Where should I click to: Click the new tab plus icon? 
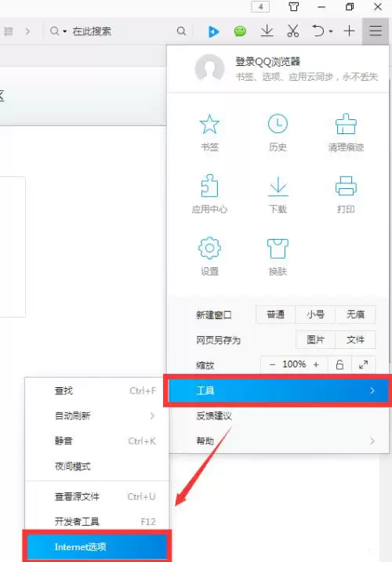[x=349, y=31]
